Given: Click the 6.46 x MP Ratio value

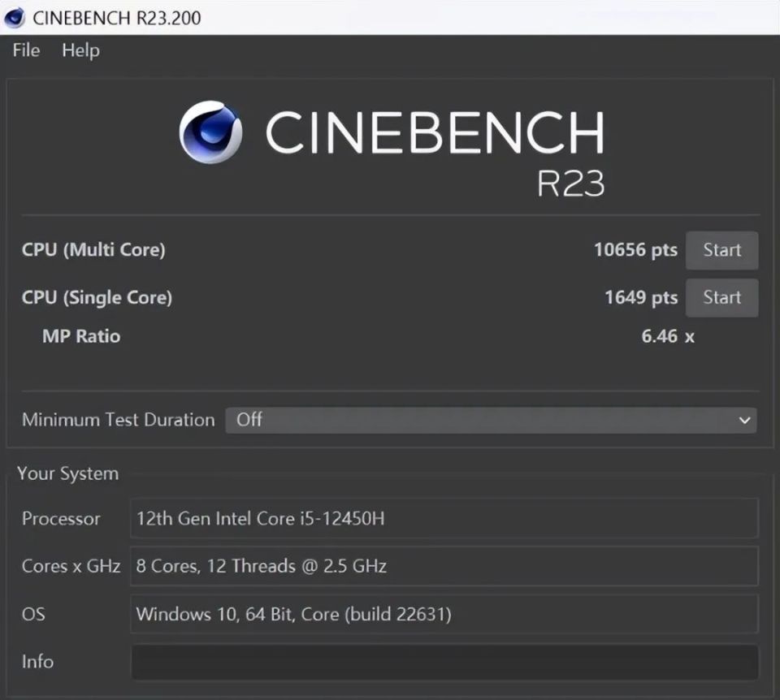Looking at the screenshot, I should pyautogui.click(x=668, y=336).
